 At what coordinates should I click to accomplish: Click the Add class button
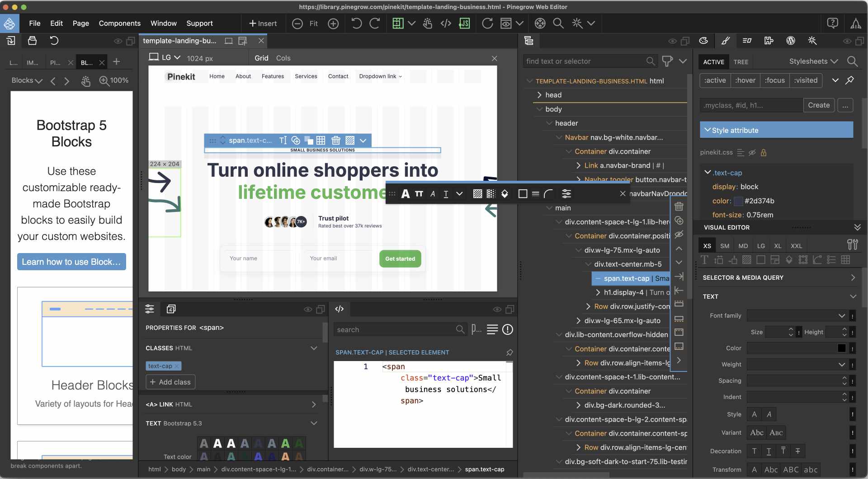(170, 382)
